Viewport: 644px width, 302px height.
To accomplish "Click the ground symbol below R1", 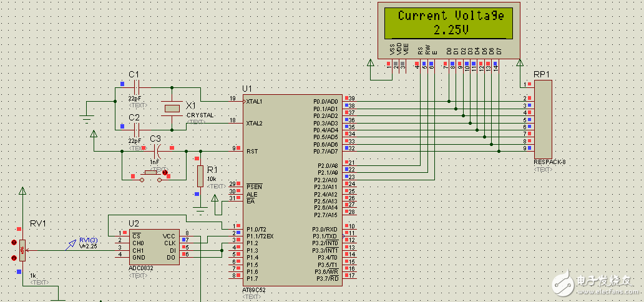I will (200, 211).
